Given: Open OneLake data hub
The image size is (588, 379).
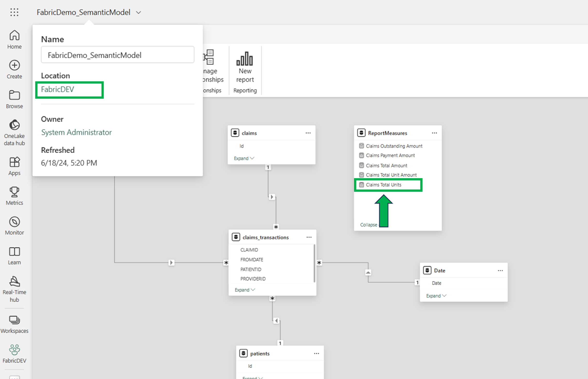Looking at the screenshot, I should click(x=14, y=132).
